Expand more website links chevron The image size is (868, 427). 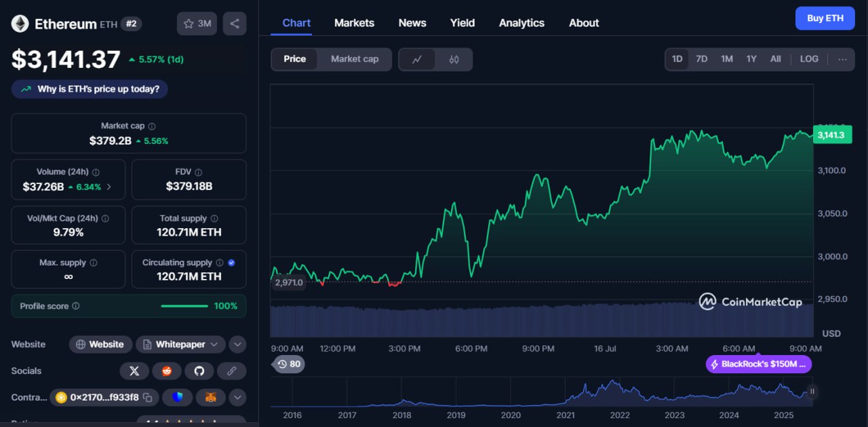(x=237, y=344)
